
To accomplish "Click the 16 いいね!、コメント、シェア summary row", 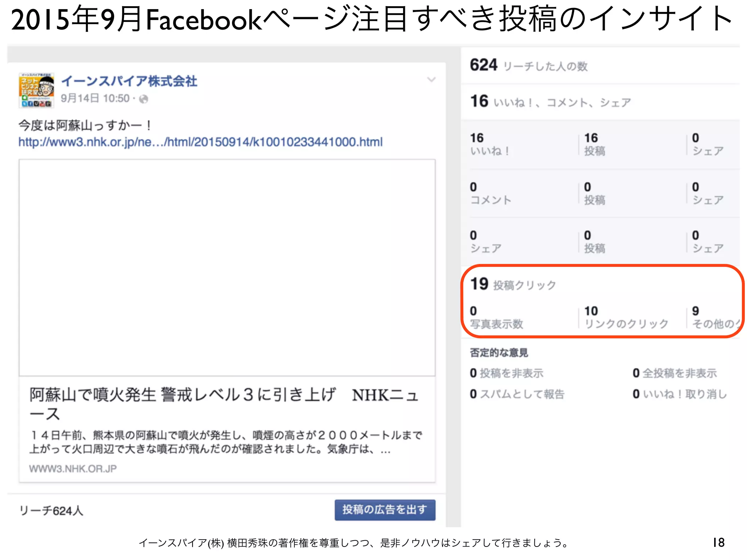I will tap(600, 102).
